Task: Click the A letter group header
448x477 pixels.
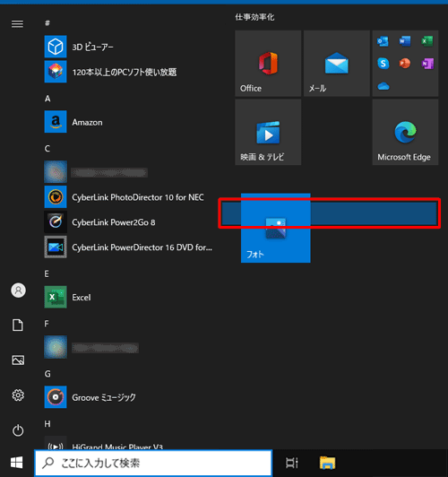Action: 47,99
